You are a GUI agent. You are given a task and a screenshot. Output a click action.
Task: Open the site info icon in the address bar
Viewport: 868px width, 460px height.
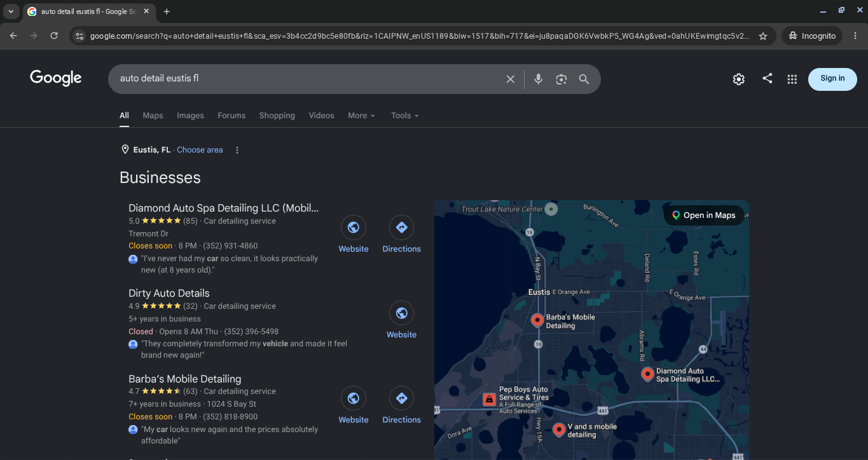pyautogui.click(x=79, y=36)
